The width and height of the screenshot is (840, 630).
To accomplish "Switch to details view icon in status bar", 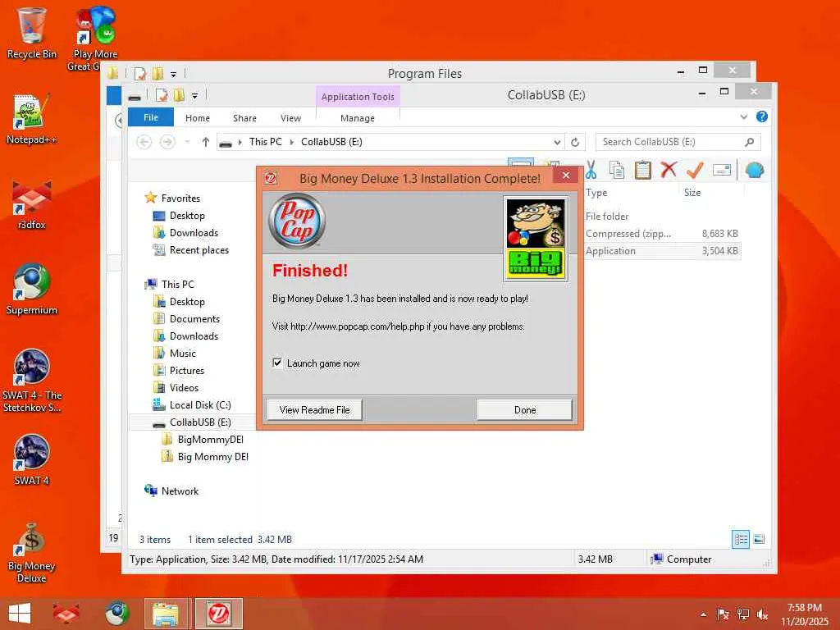I will (x=741, y=539).
